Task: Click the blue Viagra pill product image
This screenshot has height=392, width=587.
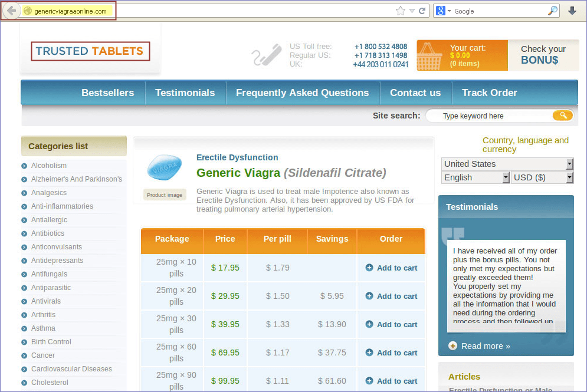Action: pos(165,169)
